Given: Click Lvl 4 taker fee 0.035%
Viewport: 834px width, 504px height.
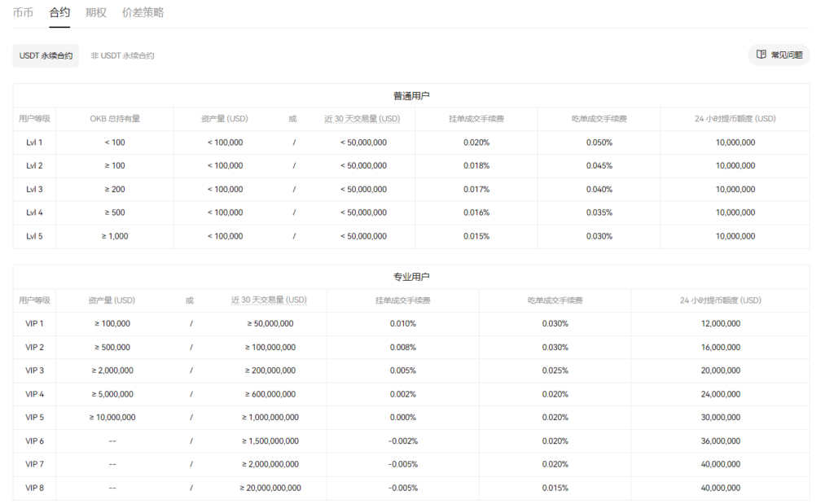Looking at the screenshot, I should (x=599, y=213).
